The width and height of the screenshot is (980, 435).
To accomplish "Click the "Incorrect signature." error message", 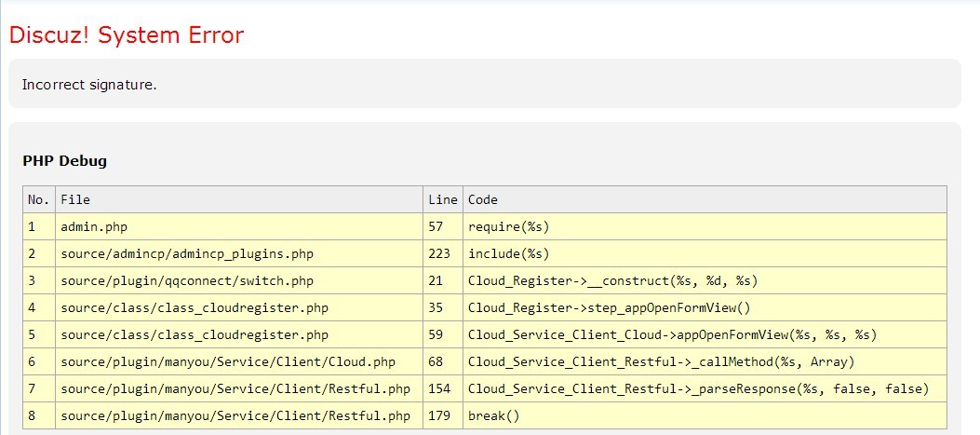I will 89,85.
